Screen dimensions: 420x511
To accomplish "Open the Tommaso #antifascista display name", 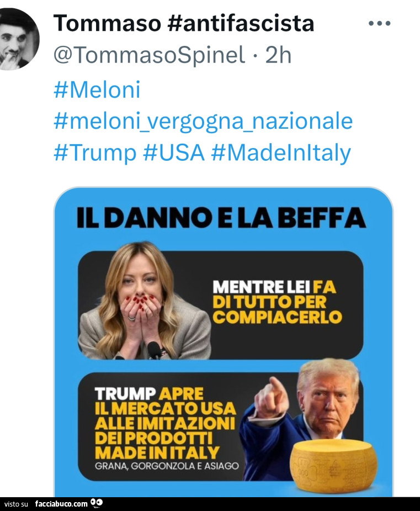I will click(184, 23).
